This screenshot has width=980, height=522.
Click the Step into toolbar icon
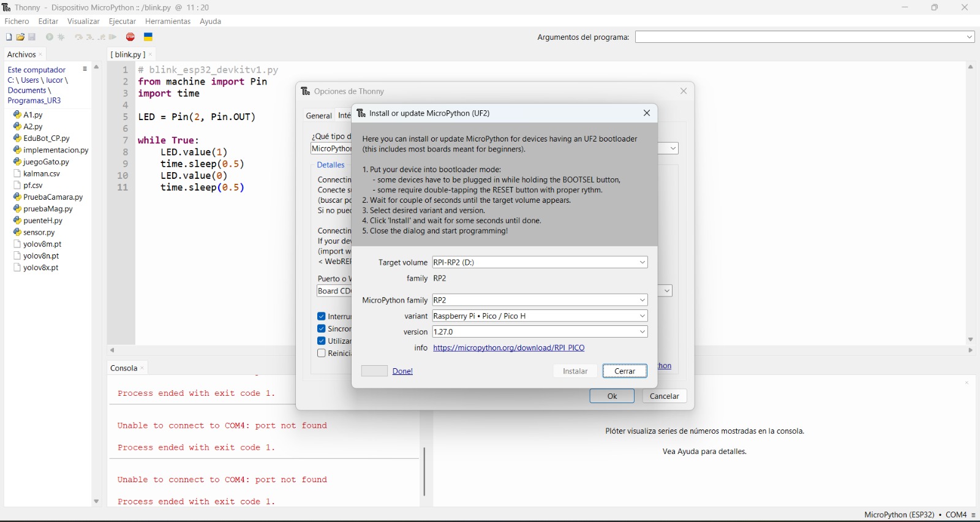(x=90, y=37)
